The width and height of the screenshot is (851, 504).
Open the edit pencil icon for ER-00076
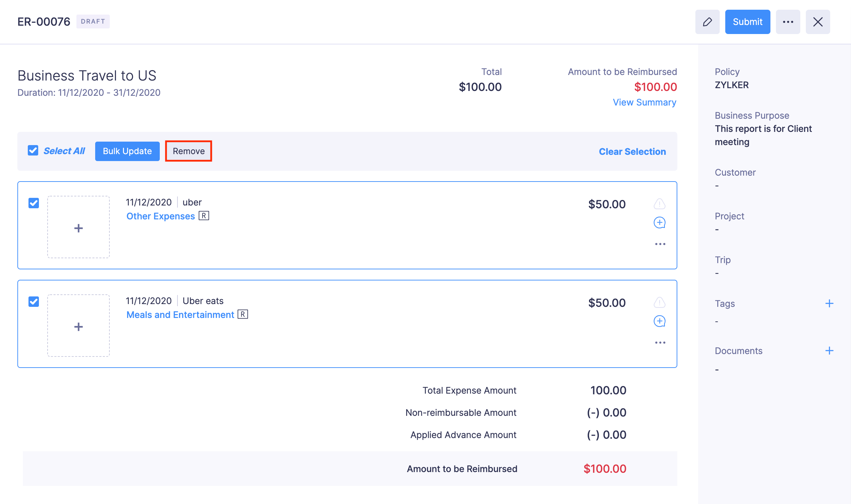tap(708, 22)
